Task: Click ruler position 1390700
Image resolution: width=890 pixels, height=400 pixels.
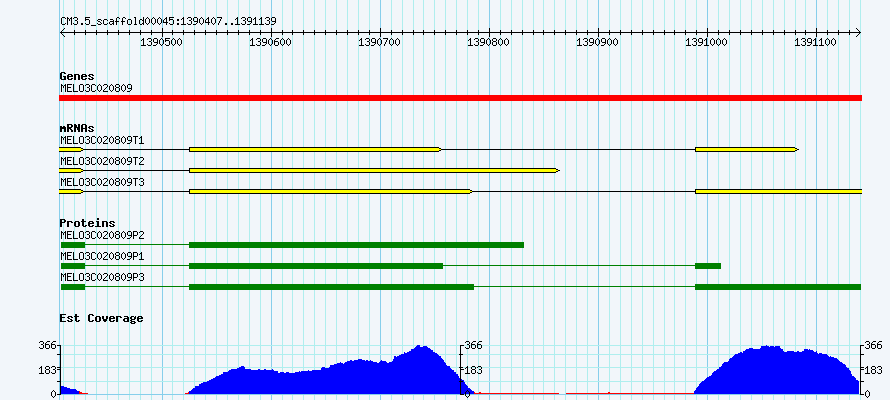Action: pos(381,42)
